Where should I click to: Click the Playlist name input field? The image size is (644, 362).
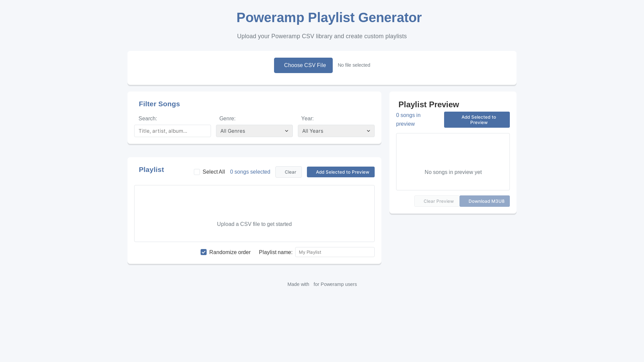click(335, 252)
